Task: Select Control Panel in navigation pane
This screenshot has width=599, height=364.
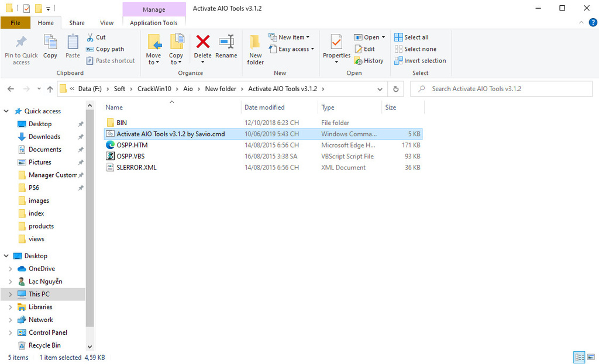Action: click(48, 332)
